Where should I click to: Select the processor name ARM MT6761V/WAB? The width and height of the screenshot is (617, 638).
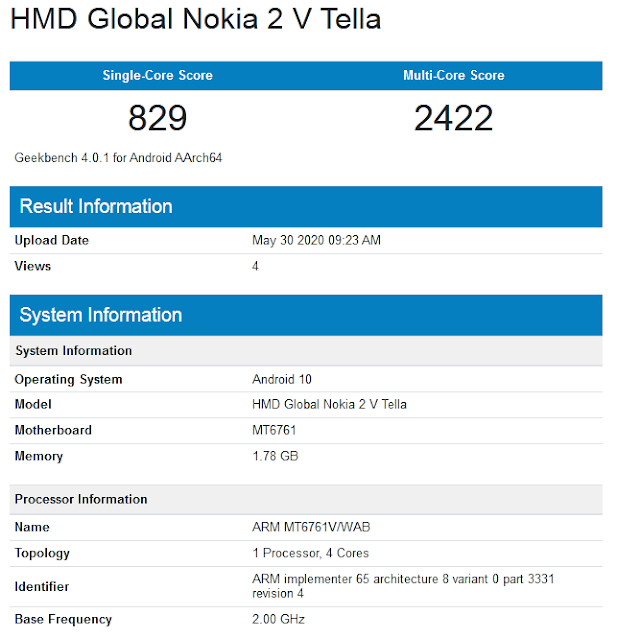click(311, 527)
